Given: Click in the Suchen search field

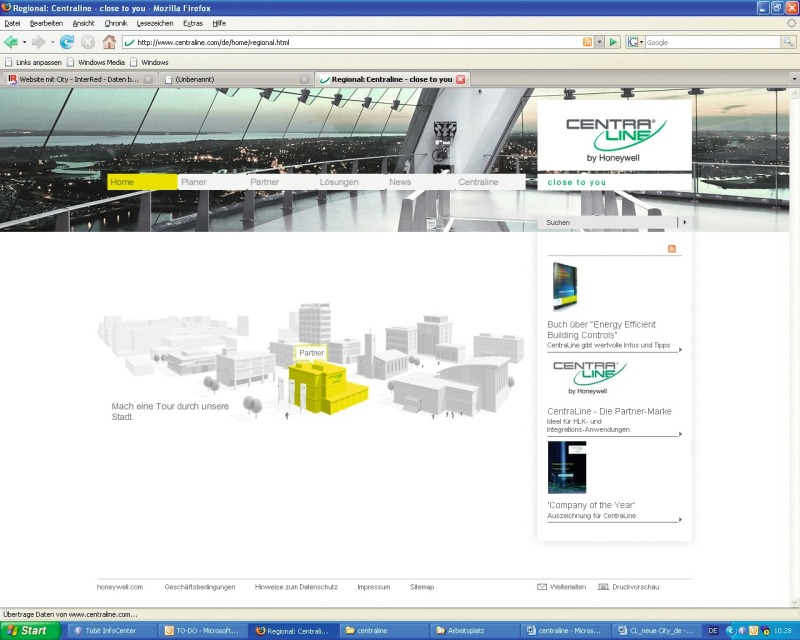Looking at the screenshot, I should (x=607, y=223).
